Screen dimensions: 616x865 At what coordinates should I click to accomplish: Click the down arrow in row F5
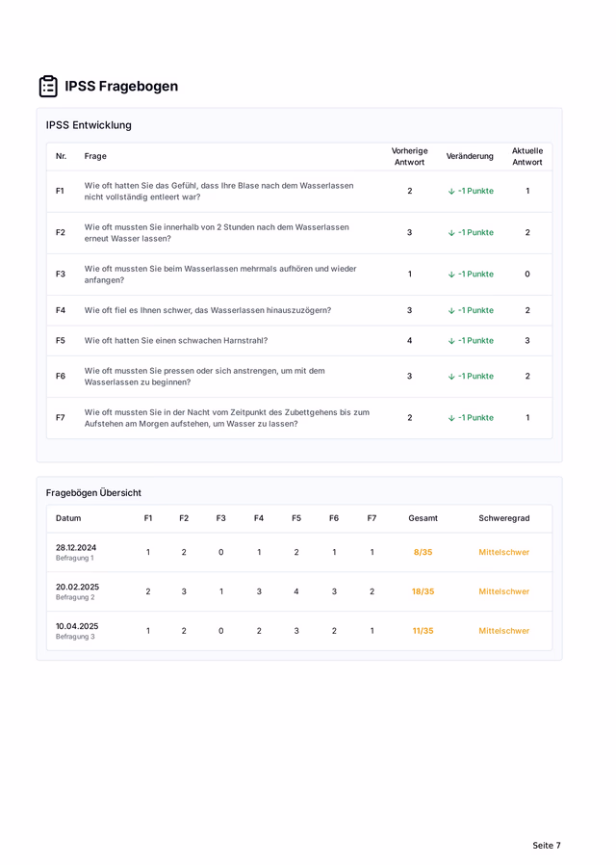tap(451, 341)
